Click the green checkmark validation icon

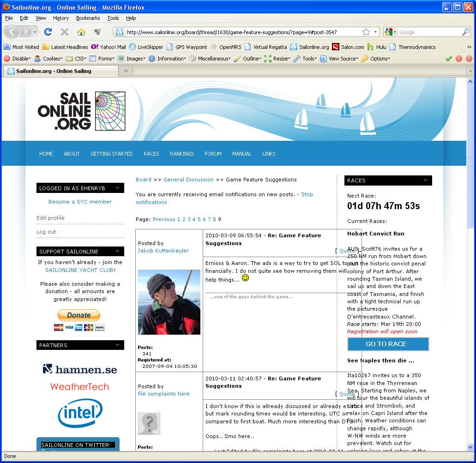448,59
